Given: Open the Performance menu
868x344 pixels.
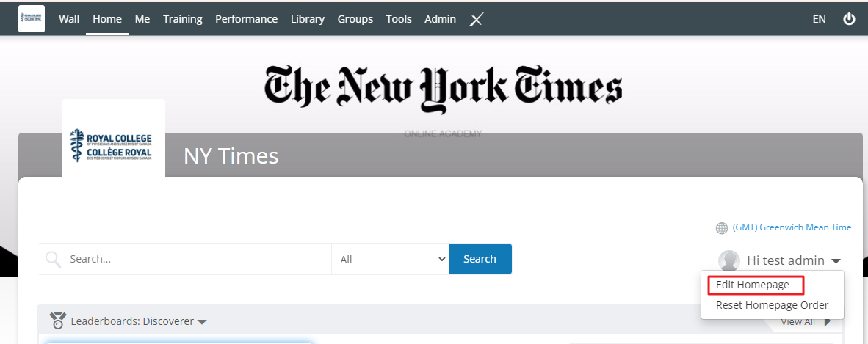Looking at the screenshot, I should (x=246, y=19).
